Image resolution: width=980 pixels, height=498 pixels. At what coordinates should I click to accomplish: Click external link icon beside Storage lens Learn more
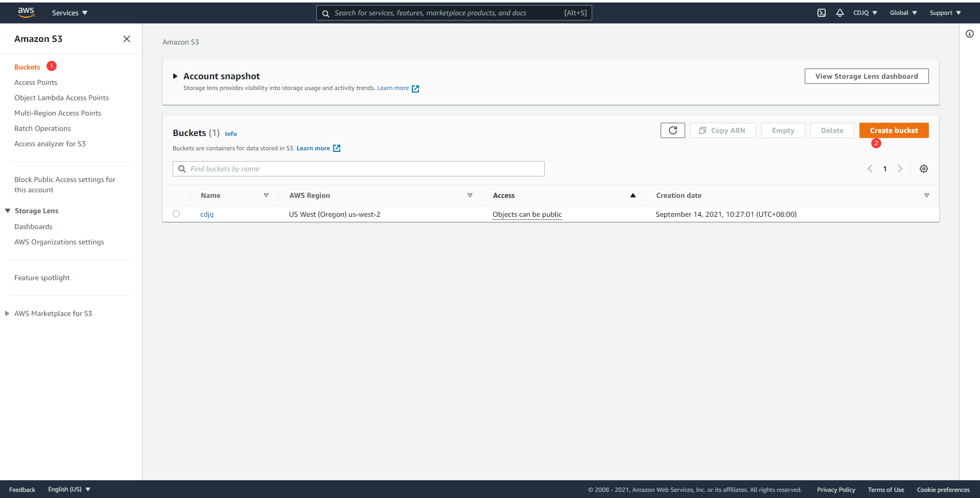tap(415, 88)
